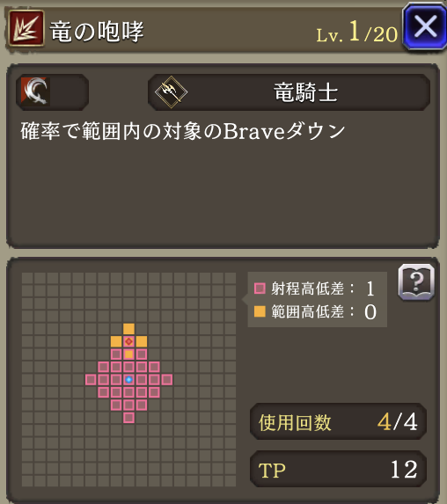Screen dimensions: 447x504
Task: Click the topmost orange area tile on grid
Action: point(128,329)
